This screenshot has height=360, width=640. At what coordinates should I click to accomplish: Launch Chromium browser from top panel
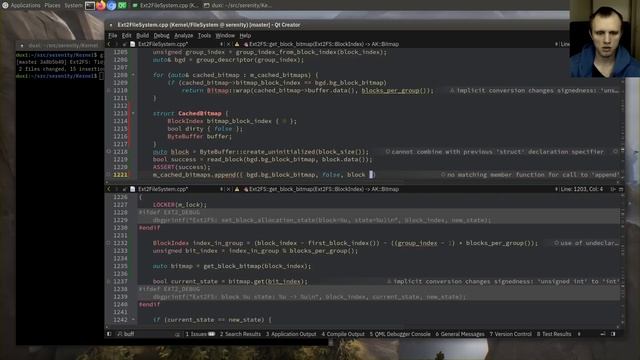click(111, 5)
